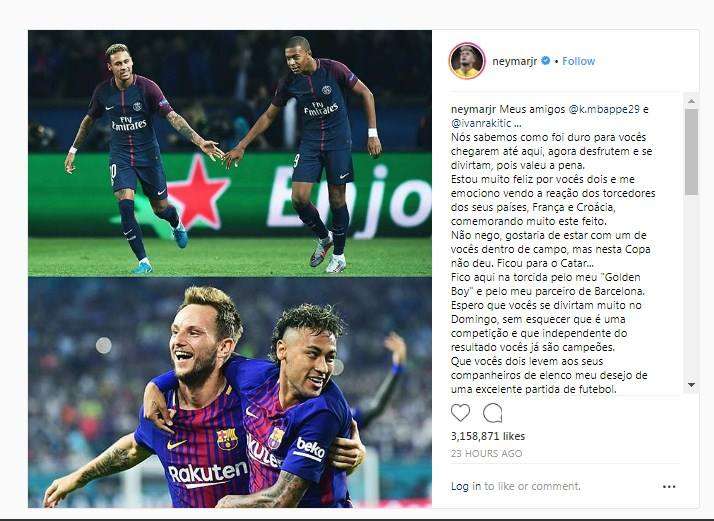Click the PSG photo of Neymar and Mbappé
Image resolution: width=714 pixels, height=521 pixels.
click(x=230, y=153)
